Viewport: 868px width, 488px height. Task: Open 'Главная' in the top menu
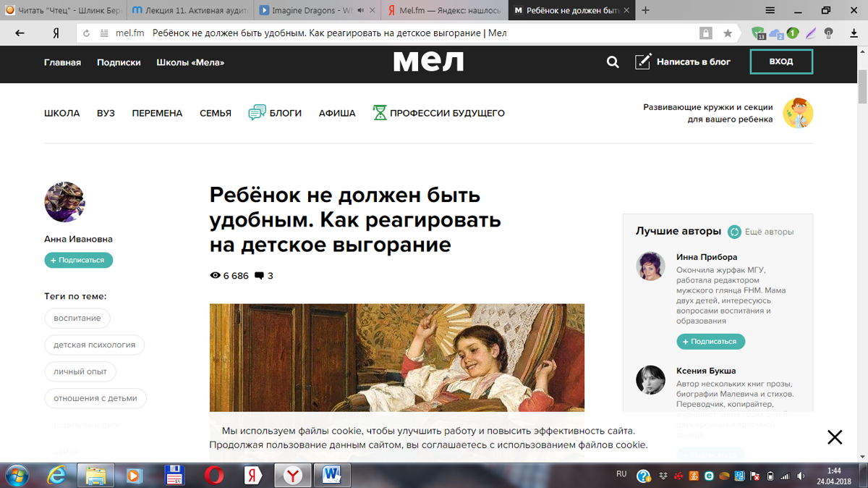coord(62,62)
